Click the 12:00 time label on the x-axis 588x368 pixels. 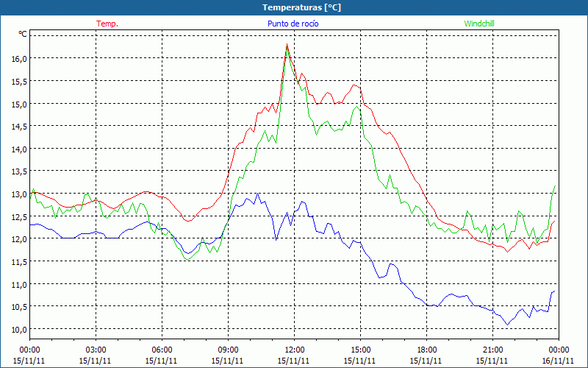tap(295, 350)
